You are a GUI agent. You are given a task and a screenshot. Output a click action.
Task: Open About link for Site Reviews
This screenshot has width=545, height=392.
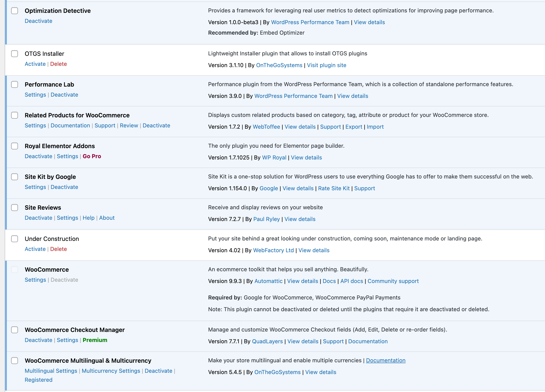(107, 218)
